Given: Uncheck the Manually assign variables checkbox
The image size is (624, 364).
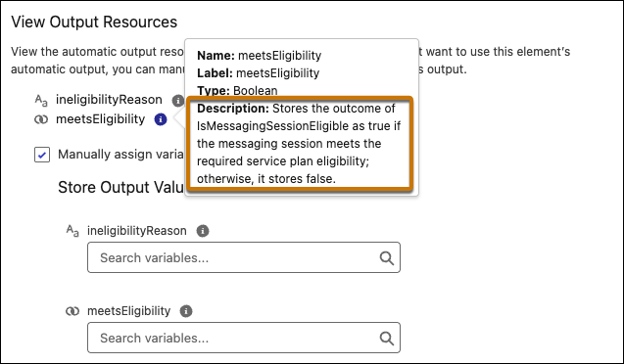Looking at the screenshot, I should tap(42, 155).
